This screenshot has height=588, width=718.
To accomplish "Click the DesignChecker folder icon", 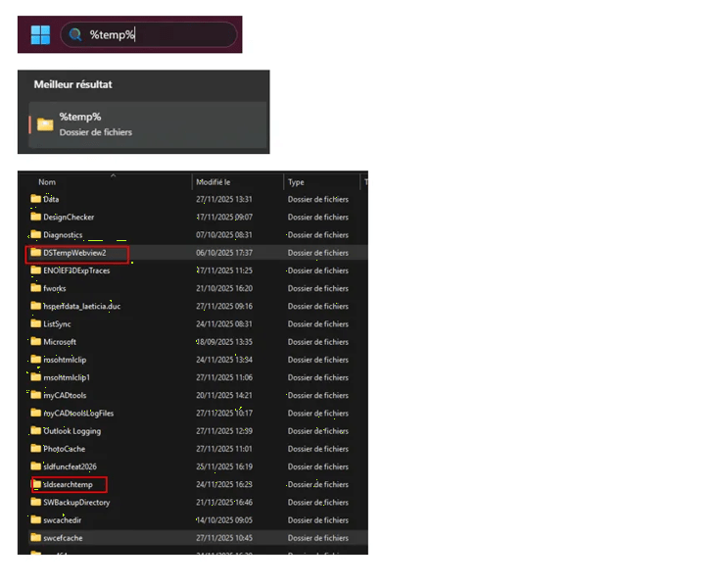I will tap(35, 217).
